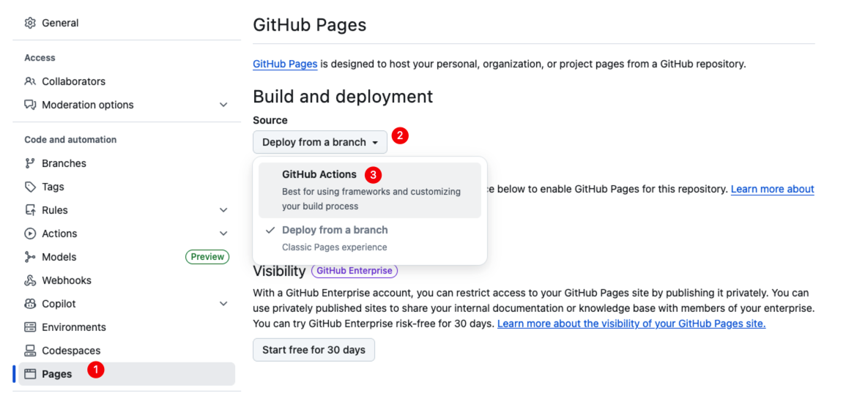Viewport: 868px width, 399px height.
Task: Click the Tags label icon
Action: coord(30,187)
